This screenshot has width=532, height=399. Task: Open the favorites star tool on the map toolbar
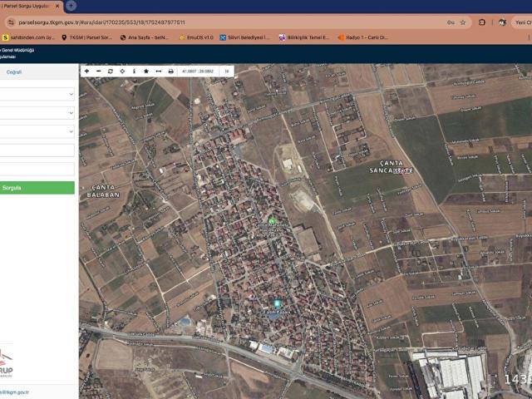[146, 71]
